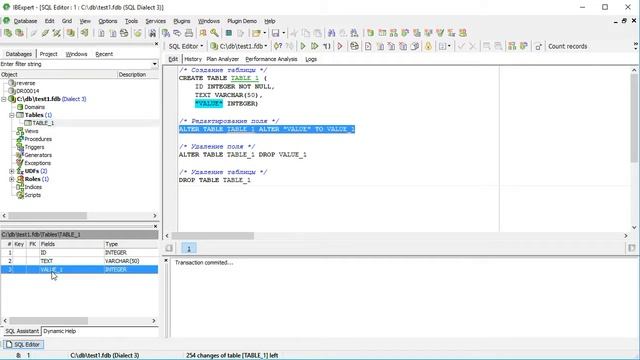Switch to the History tab
Viewport: 640px width, 360px height.
pyautogui.click(x=193, y=59)
